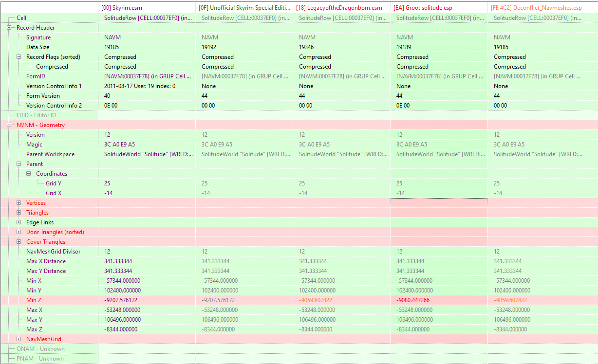Select the Grid X row label
This screenshot has width=598, height=364.
(x=54, y=193)
